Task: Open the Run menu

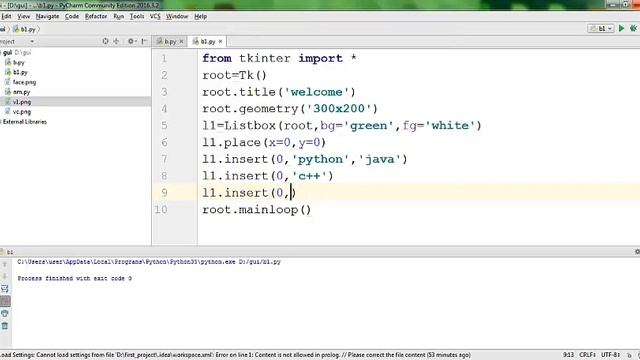Action: click(118, 16)
